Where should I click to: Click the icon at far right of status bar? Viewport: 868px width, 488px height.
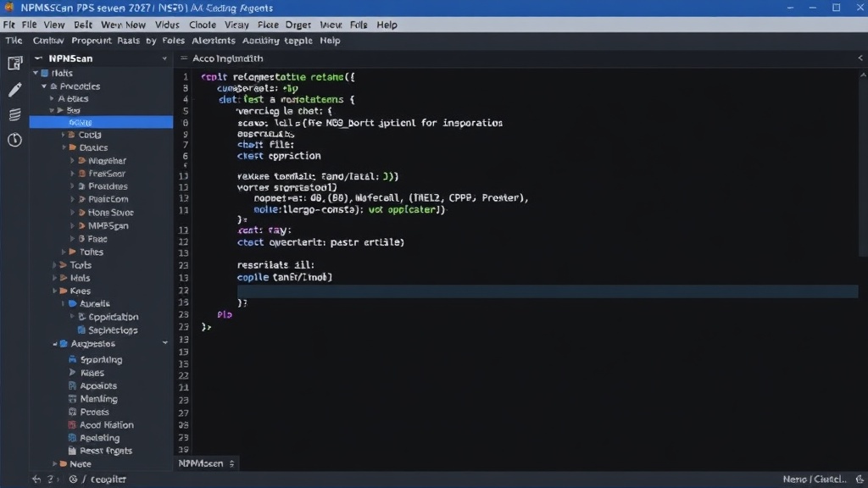pos(860,480)
